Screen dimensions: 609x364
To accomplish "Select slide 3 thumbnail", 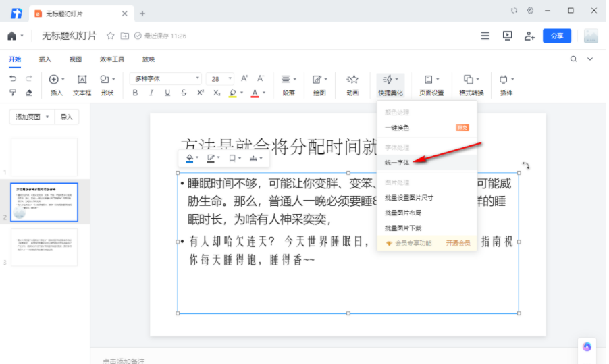I will click(45, 247).
